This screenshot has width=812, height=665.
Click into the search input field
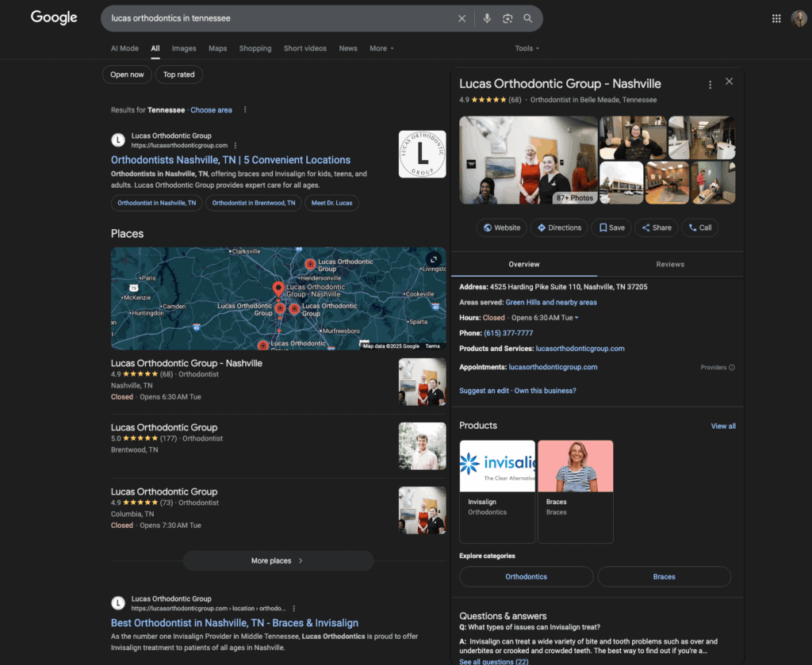click(280, 19)
